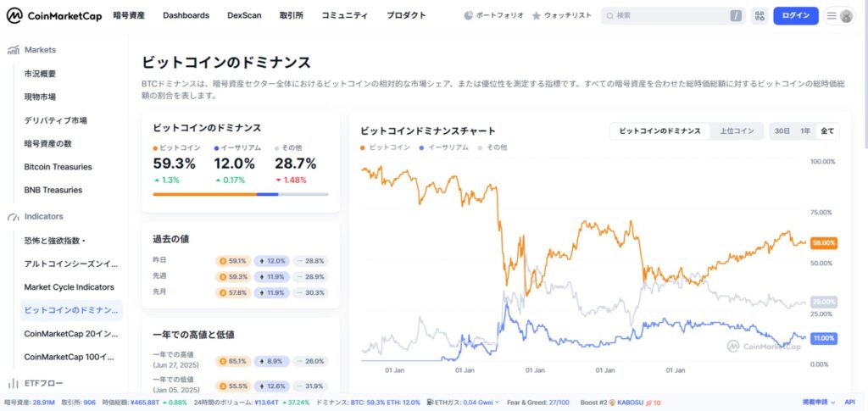Switch to the 上位コイン chart tab
The width and height of the screenshot is (868, 411).
coord(736,131)
